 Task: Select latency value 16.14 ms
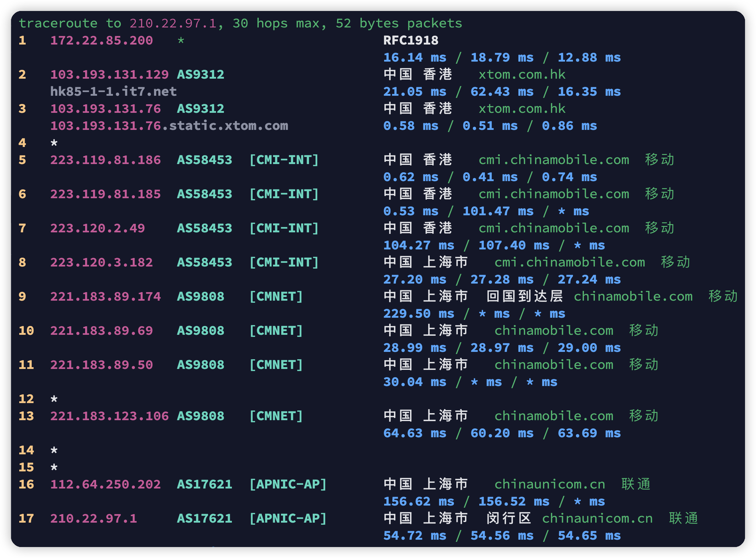[x=415, y=58]
